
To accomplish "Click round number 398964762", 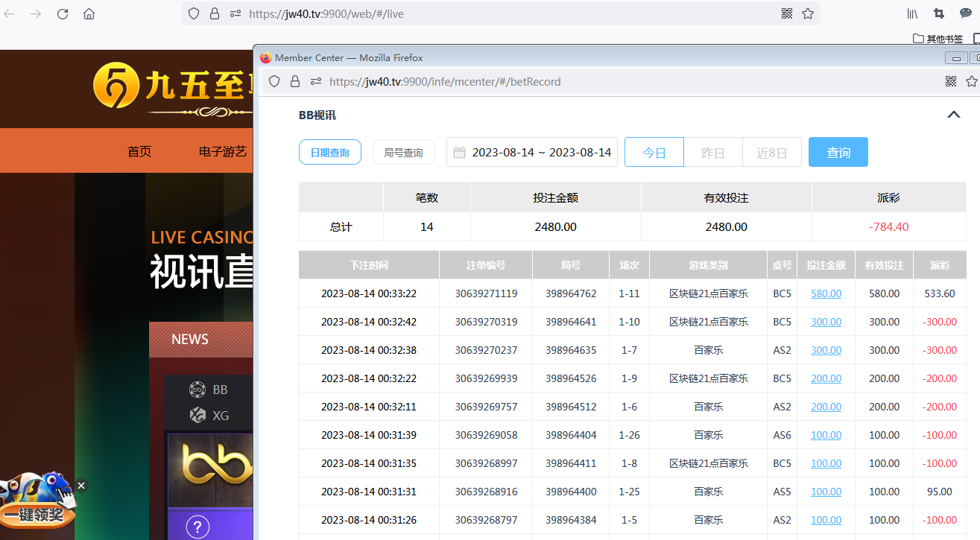I will [x=571, y=293].
